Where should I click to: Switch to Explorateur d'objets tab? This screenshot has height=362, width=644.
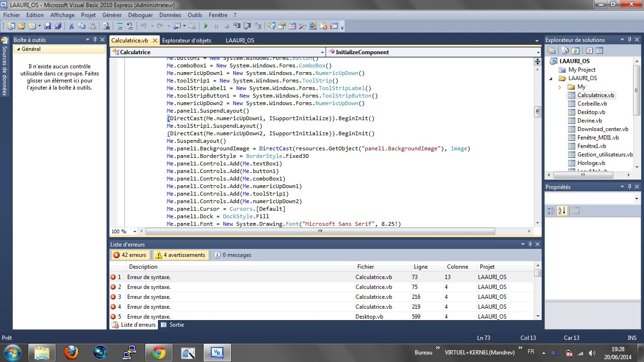point(187,41)
